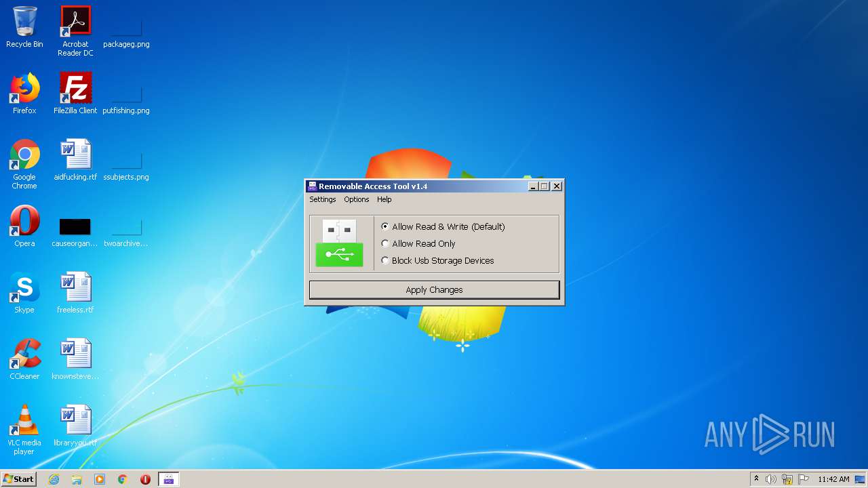Select the VLC media player shortcut

24,430
